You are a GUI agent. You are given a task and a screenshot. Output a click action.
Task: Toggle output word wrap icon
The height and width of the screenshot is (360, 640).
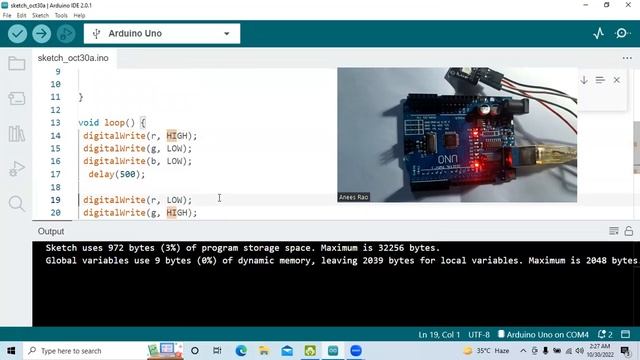pyautogui.click(x=613, y=231)
